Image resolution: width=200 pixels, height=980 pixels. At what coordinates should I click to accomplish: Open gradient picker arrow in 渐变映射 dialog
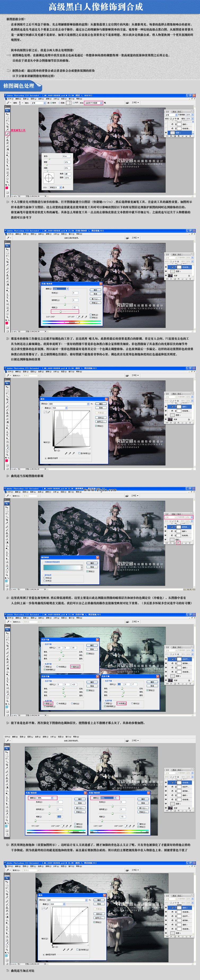(82, 568)
